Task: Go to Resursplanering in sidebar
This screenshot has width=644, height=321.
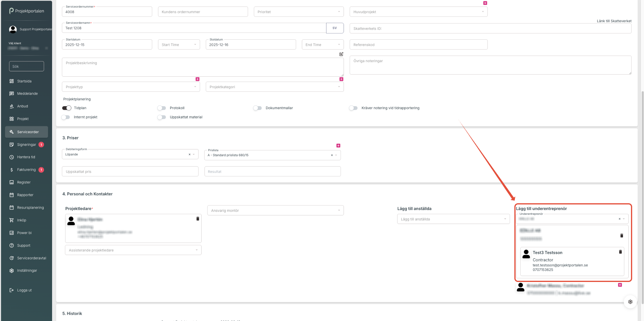Action: point(30,207)
